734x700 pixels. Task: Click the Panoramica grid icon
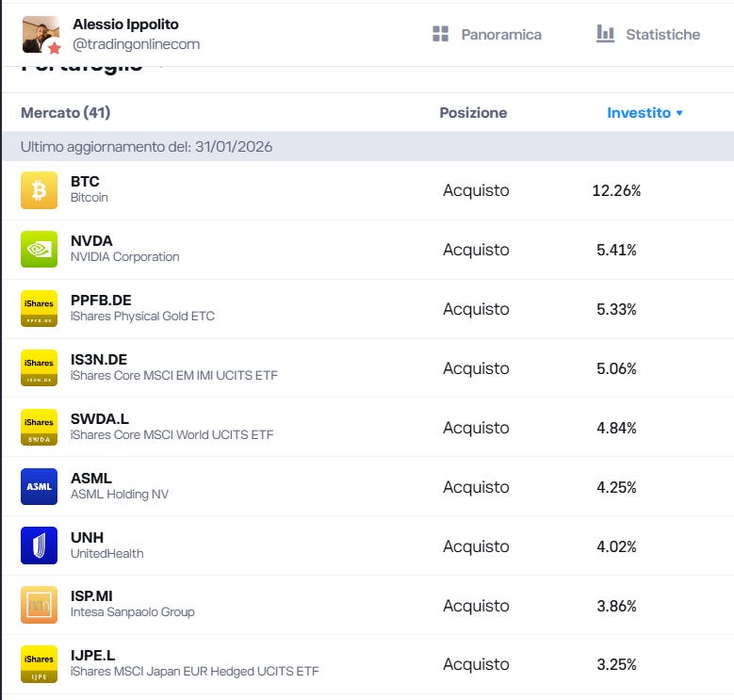point(440,34)
